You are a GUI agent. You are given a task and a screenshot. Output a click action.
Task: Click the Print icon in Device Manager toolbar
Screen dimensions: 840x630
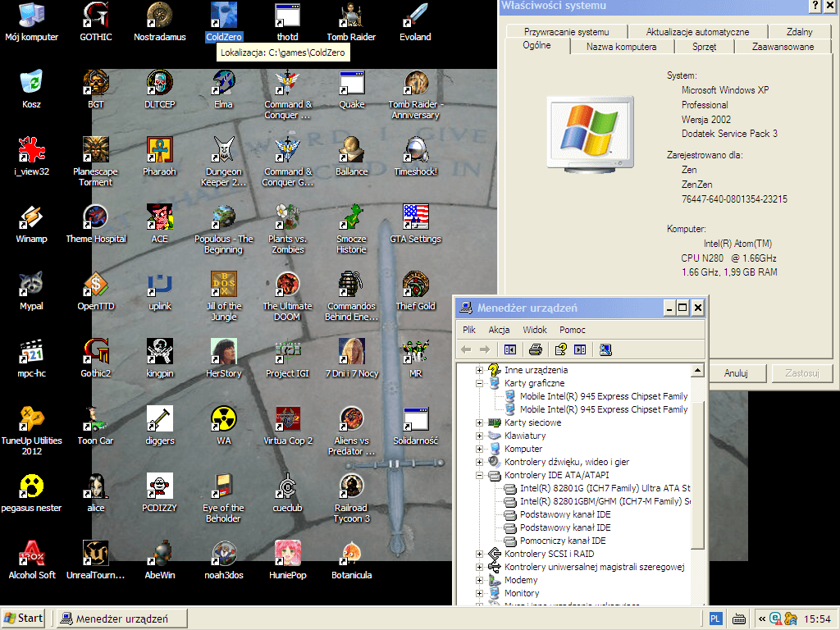click(535, 349)
